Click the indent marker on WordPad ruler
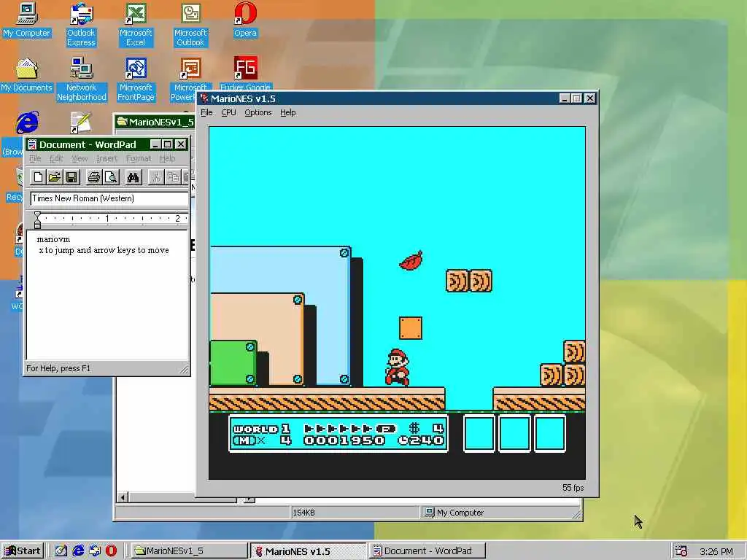This screenshot has height=560, width=747. 37,220
